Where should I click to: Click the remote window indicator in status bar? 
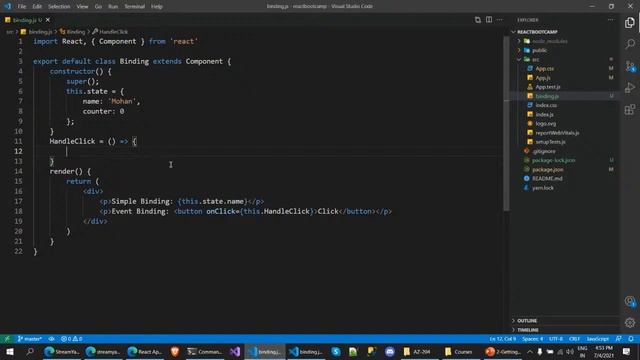coord(7,339)
